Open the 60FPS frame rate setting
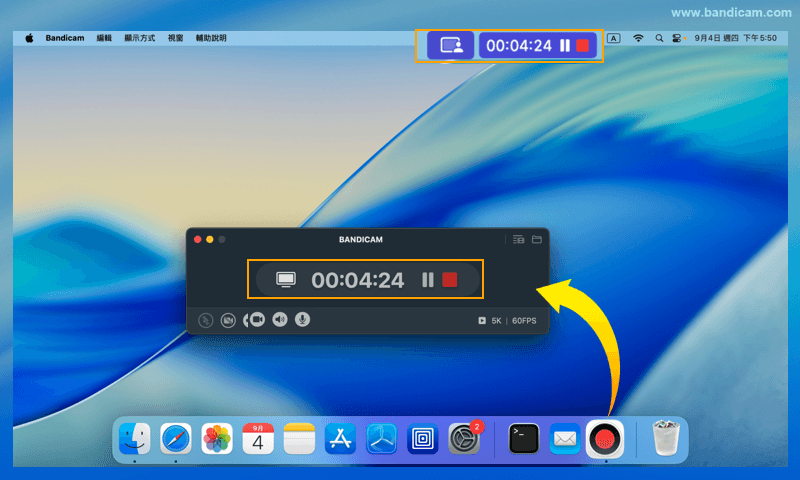The width and height of the screenshot is (800, 480). click(524, 321)
